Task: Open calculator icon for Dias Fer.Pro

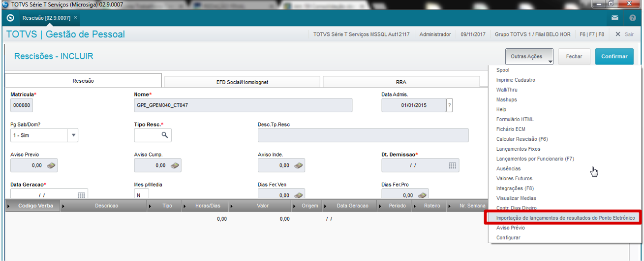Action: pos(422,195)
